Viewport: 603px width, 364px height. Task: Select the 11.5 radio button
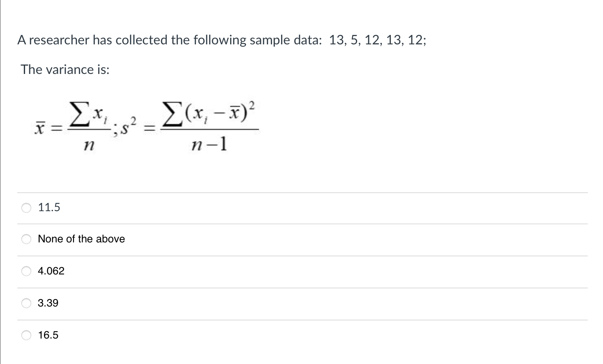coord(26,208)
